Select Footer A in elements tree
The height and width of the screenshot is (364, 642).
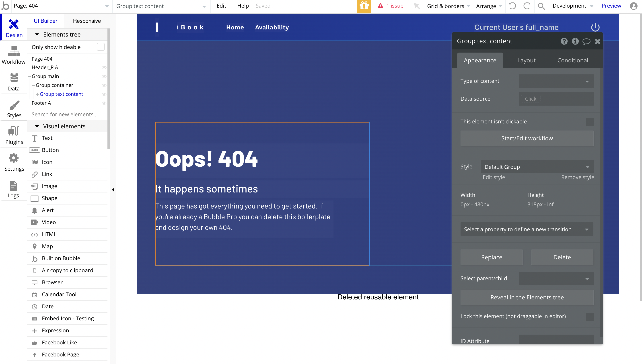click(41, 103)
